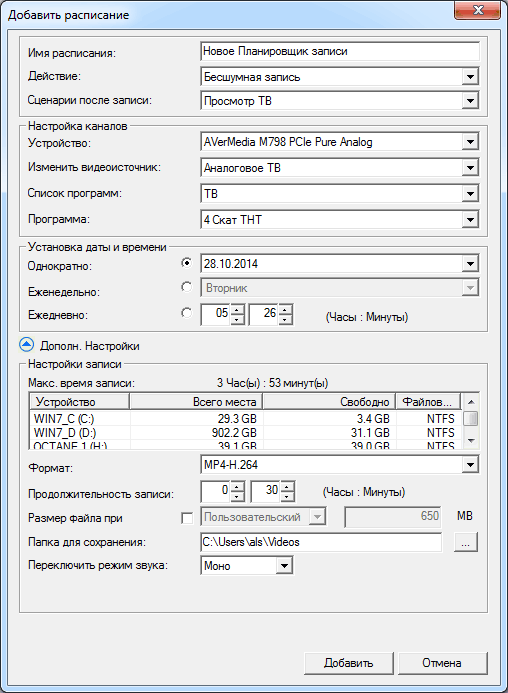
Task: Select the Еженедельно radio button
Action: (x=187, y=287)
